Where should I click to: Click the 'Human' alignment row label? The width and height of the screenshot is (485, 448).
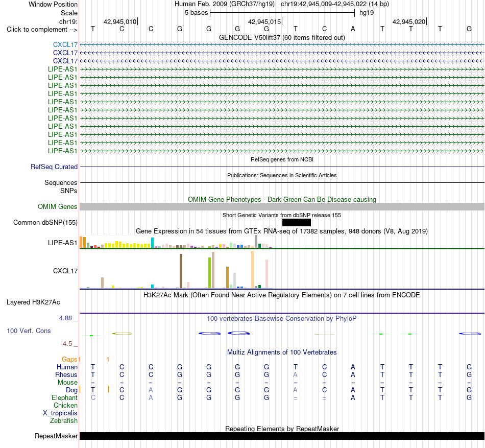coord(67,367)
